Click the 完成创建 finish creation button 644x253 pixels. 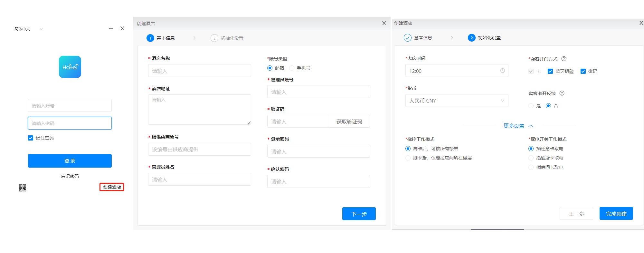tap(616, 214)
